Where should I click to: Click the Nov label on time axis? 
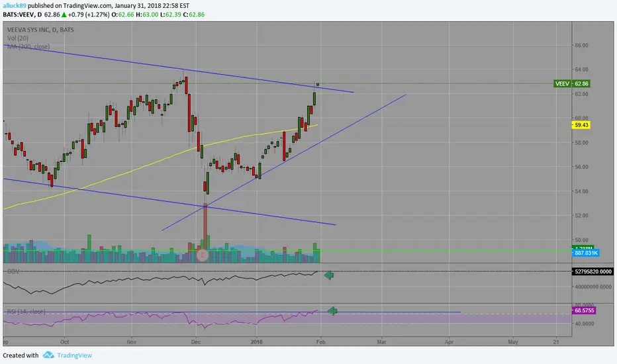(x=132, y=342)
